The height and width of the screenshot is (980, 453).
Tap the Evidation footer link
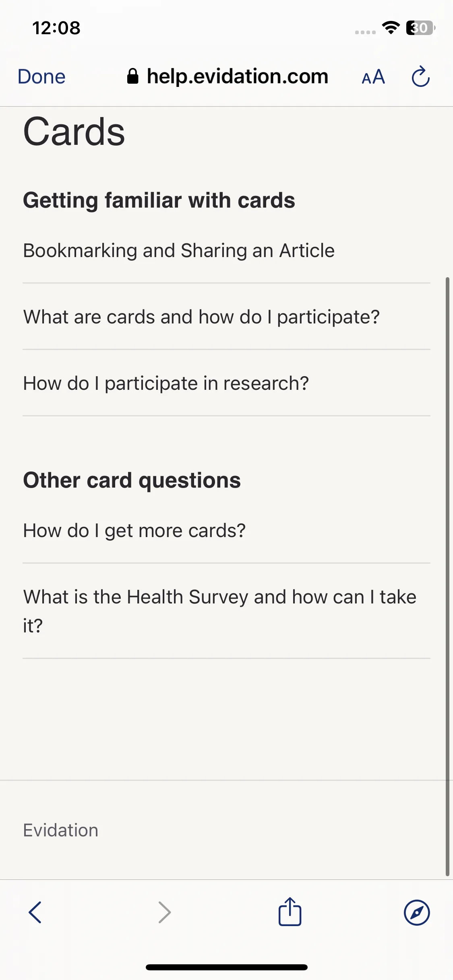pyautogui.click(x=60, y=830)
